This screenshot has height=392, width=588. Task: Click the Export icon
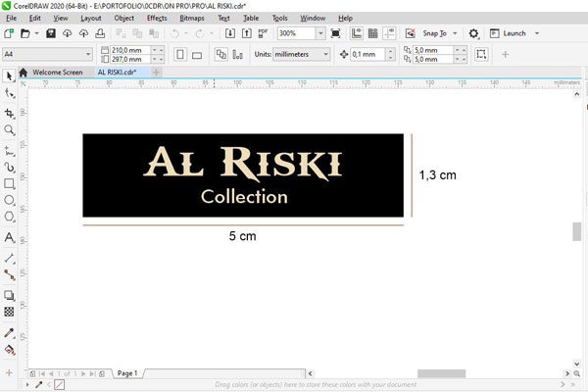(x=246, y=33)
